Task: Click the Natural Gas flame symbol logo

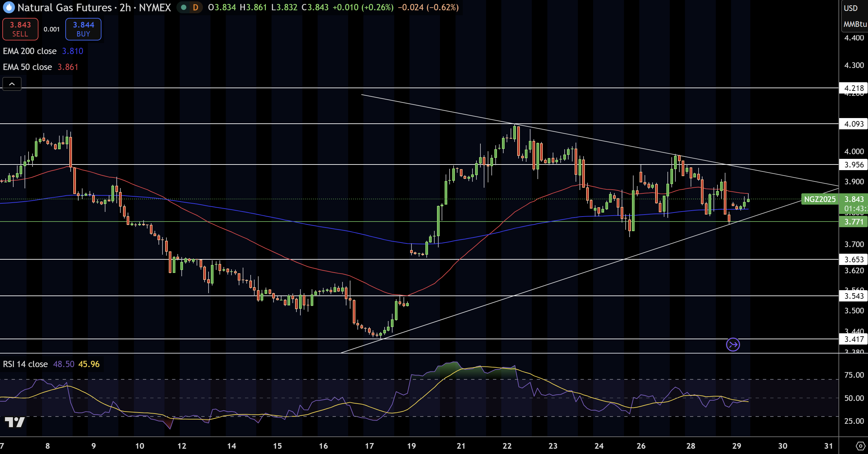Action: pyautogui.click(x=9, y=7)
